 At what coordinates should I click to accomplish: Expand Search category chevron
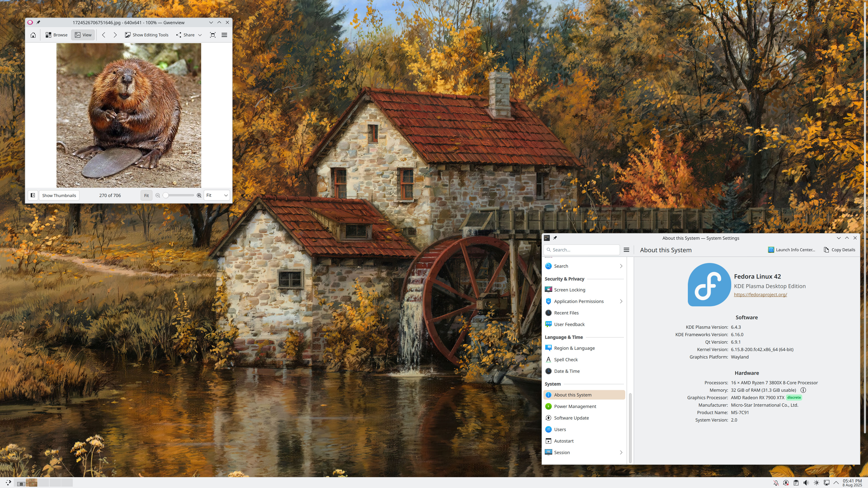coord(621,266)
